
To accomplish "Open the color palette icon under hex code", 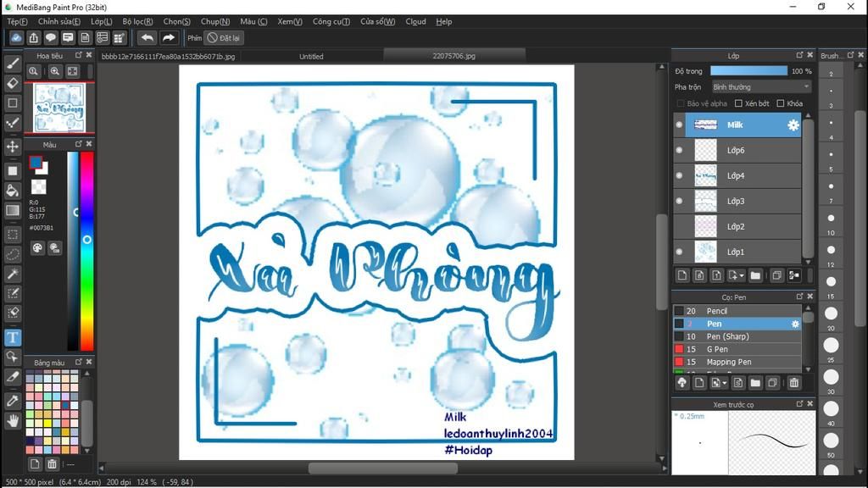I will (37, 248).
